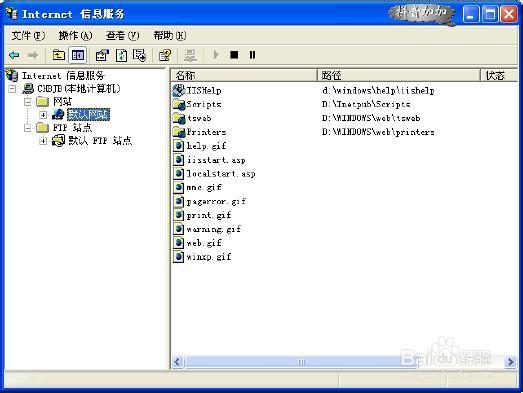Click the horizontal scrollbar right arrow
Viewport: 523px width, 393px height.
(510, 362)
